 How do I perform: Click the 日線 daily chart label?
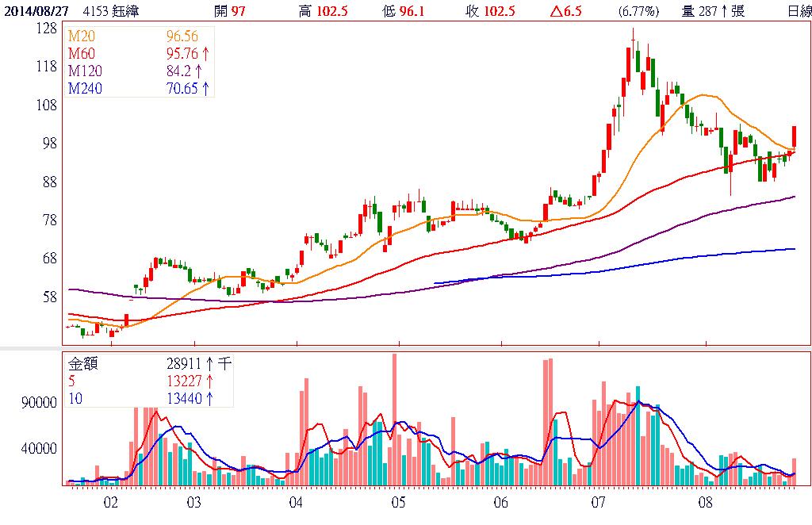[x=799, y=10]
